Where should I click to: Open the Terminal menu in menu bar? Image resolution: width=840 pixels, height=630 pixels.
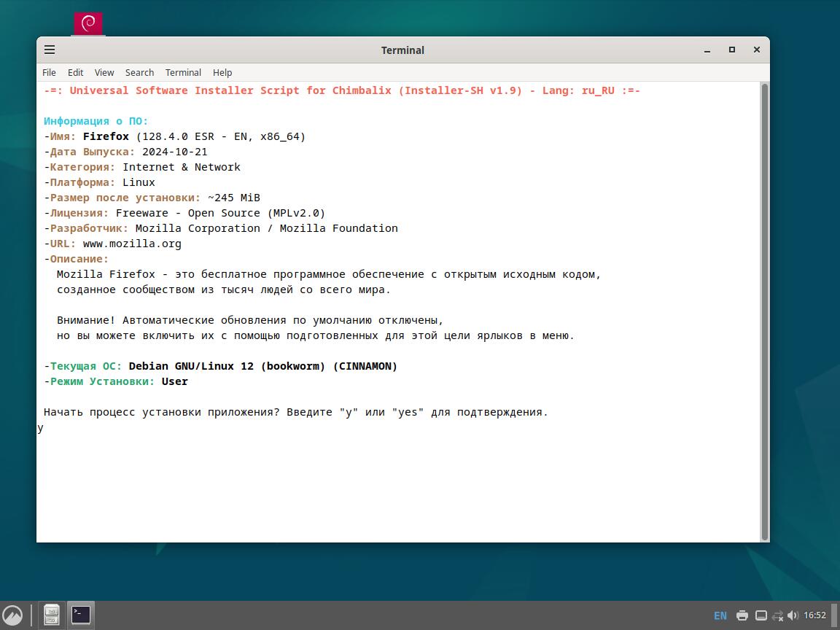point(183,72)
